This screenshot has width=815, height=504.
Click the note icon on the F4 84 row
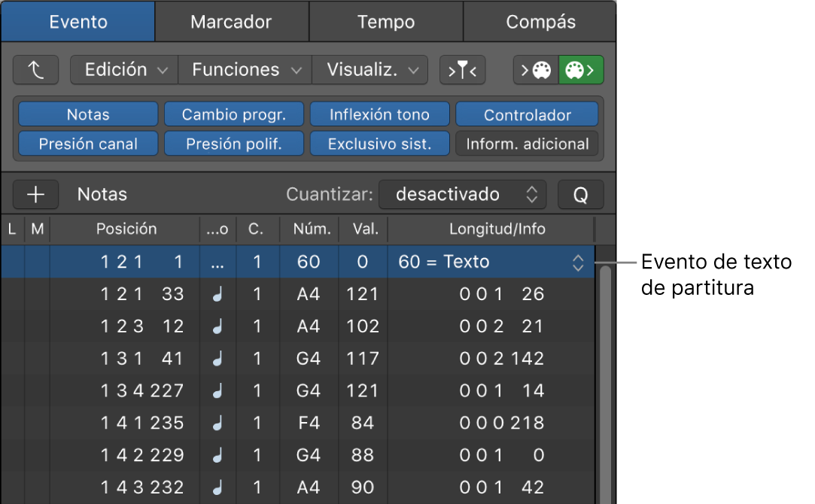(x=217, y=423)
